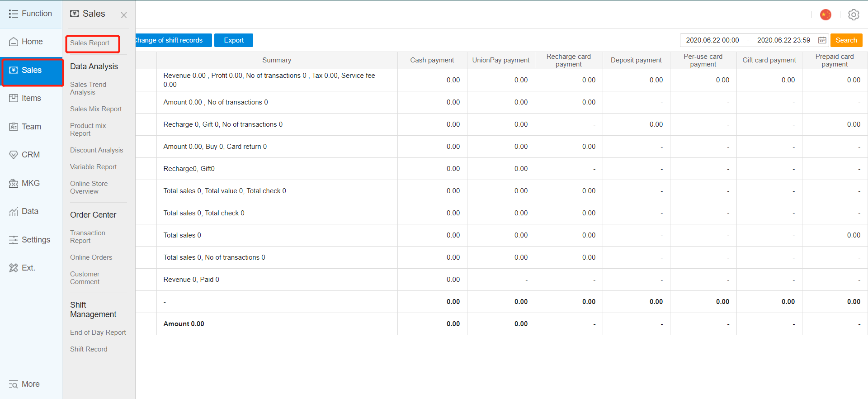Open Shift Record
The image size is (868, 399).
pos(89,349)
